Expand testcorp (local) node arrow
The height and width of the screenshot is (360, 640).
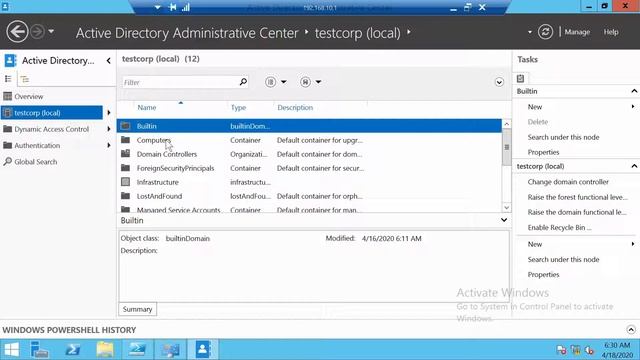tap(109, 113)
